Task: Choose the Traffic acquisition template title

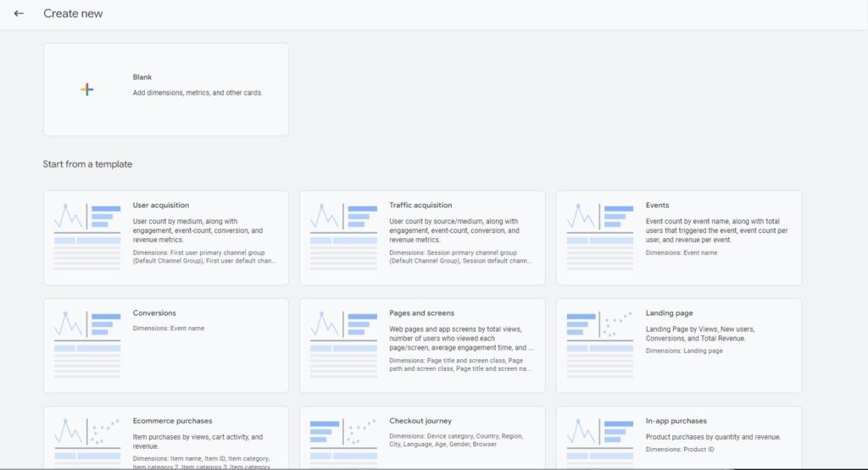Action: (x=420, y=205)
